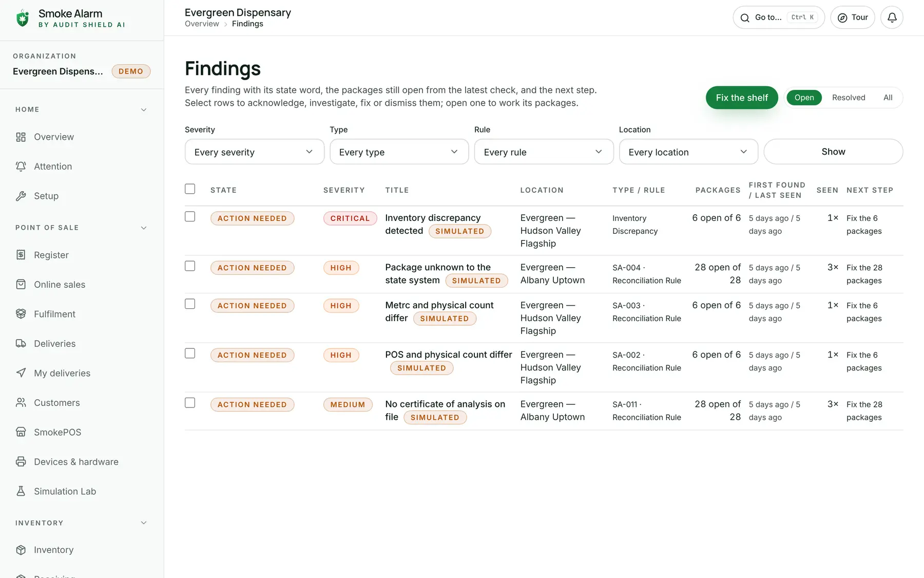The image size is (924, 578).
Task: Click the Attention alarm icon
Action: 21,166
